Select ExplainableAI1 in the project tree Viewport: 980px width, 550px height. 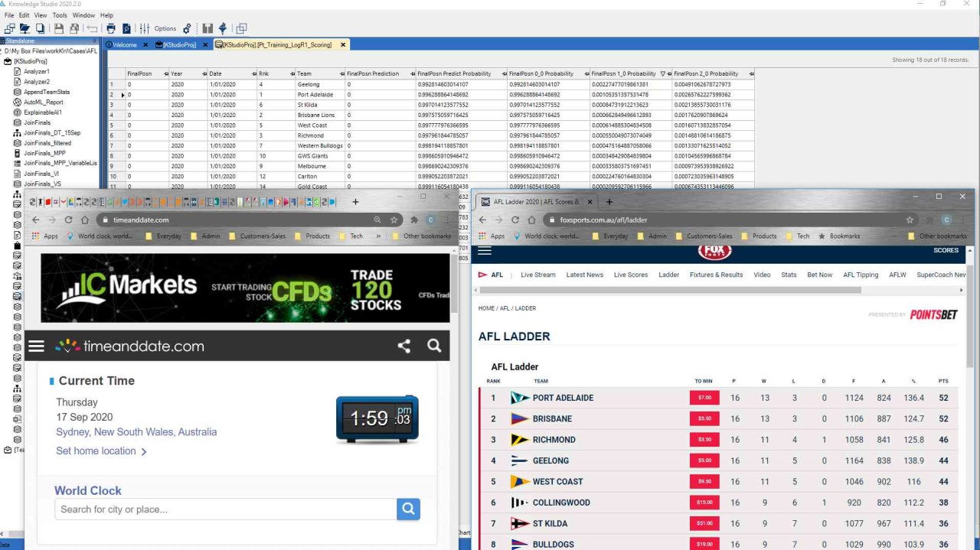pos(43,112)
